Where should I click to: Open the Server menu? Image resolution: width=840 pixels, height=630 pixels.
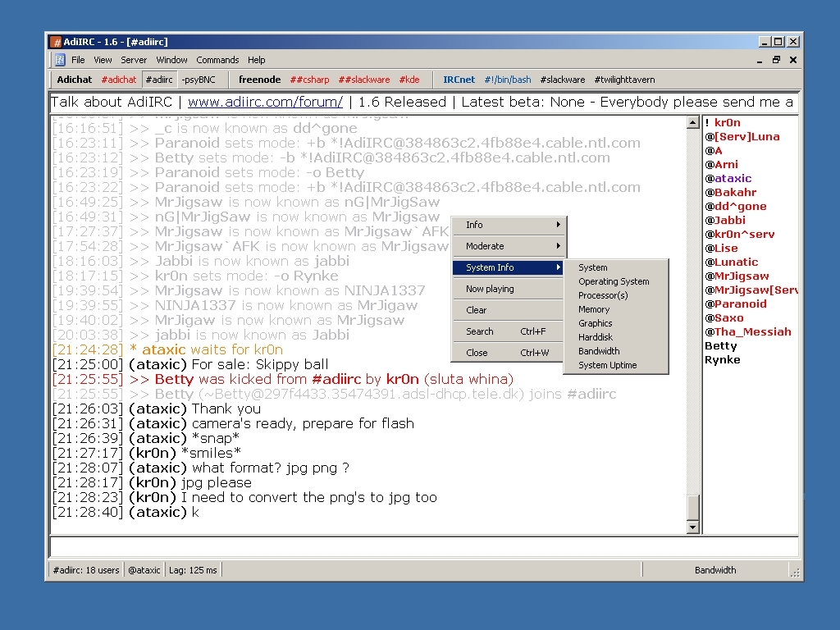134,60
